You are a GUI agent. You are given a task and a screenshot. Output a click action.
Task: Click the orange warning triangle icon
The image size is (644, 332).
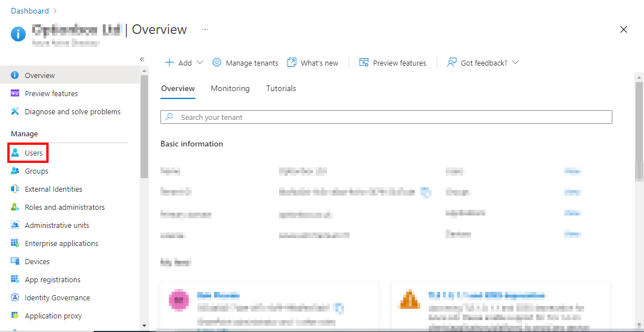[x=409, y=299]
